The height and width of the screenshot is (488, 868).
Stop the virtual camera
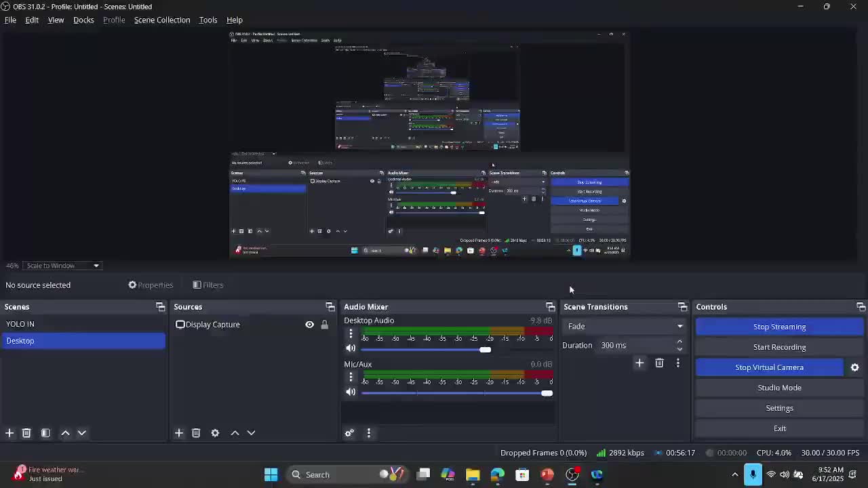[770, 367]
